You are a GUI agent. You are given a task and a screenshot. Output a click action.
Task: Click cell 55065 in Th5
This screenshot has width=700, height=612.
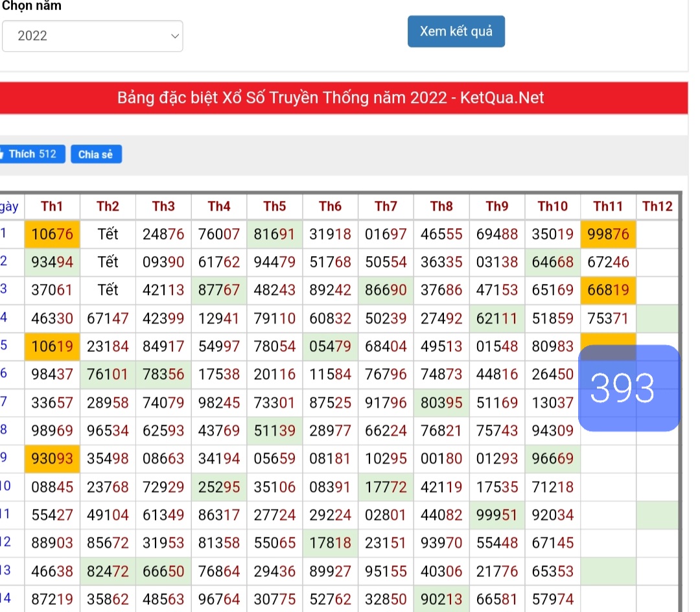click(275, 543)
